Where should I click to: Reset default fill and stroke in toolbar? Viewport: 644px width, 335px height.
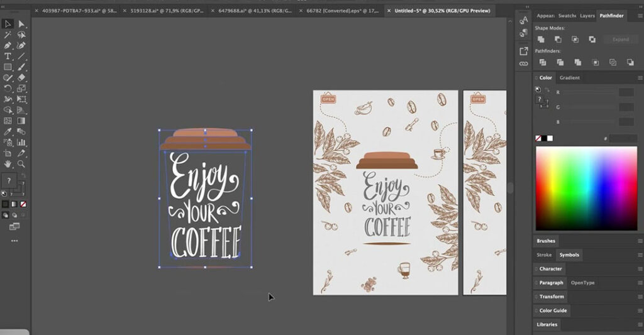click(x=4, y=194)
